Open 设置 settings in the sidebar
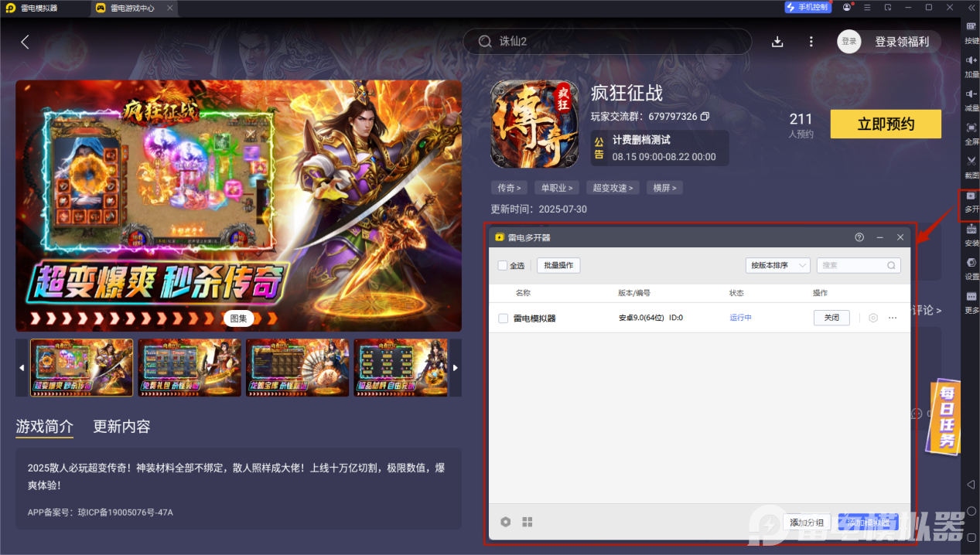980x555 pixels. click(971, 267)
